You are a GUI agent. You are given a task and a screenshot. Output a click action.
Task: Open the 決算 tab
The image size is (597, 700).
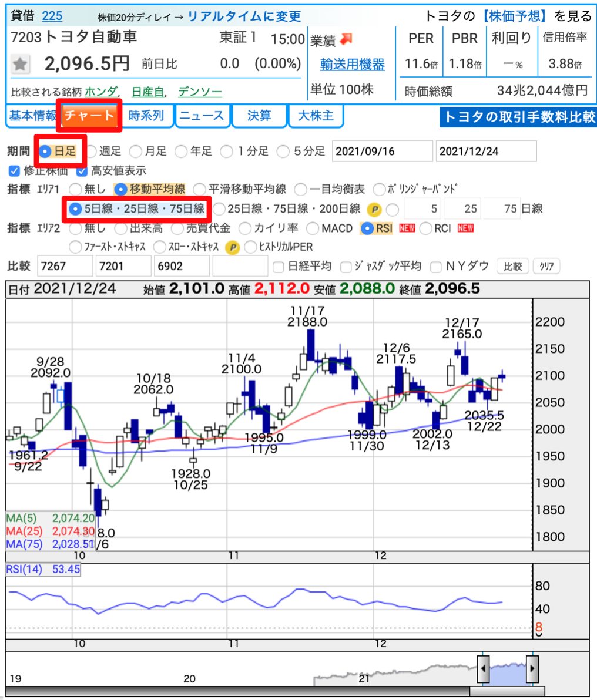point(259,116)
